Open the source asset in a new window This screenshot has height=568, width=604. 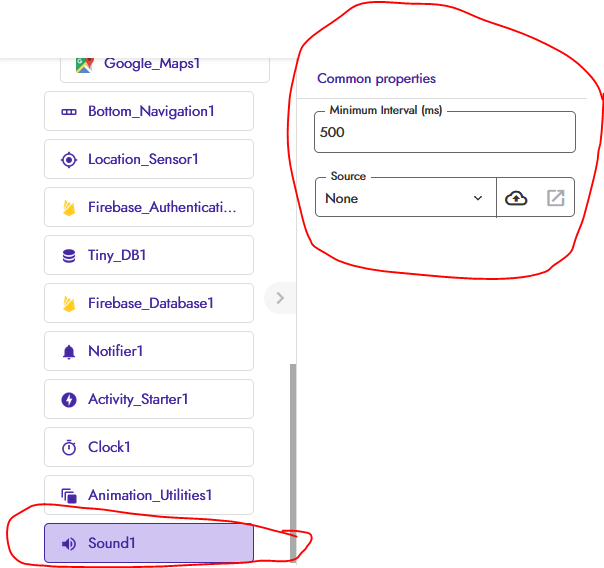556,198
